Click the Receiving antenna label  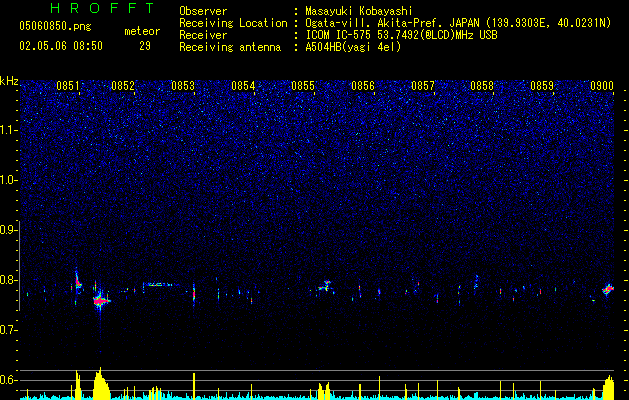[x=230, y=47]
